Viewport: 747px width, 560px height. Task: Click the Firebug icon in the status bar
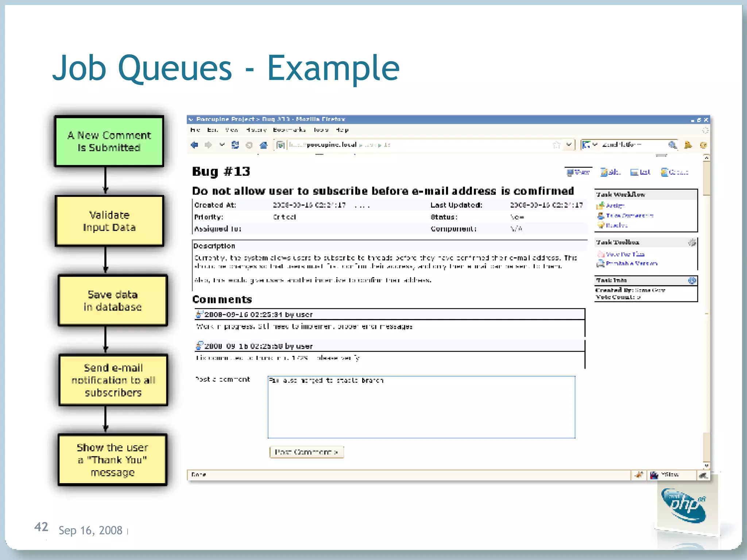[639, 475]
